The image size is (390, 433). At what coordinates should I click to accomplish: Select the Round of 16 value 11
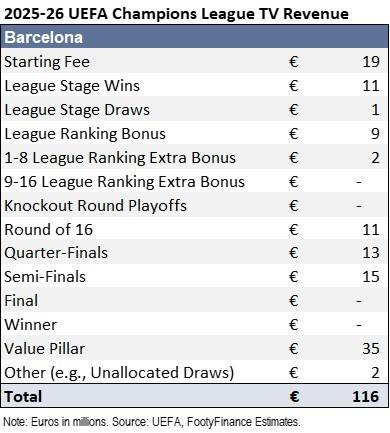[371, 230]
